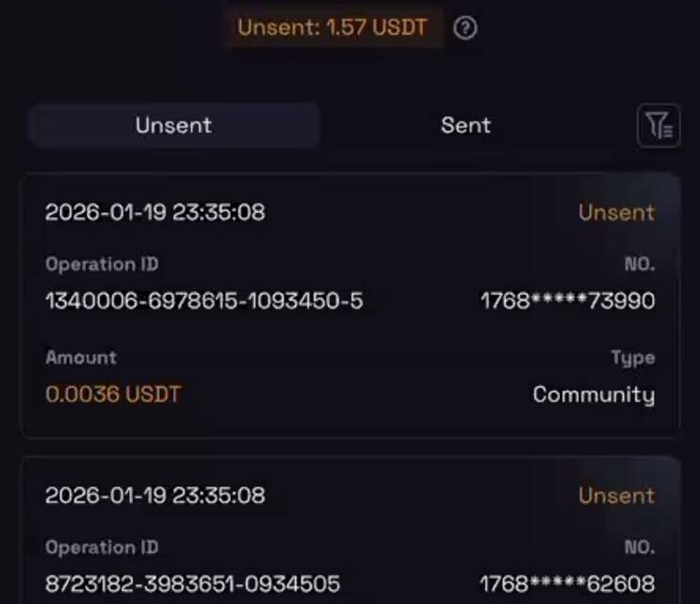Click the first record's Unsent status
Screen dimensions: 700x604
point(616,212)
